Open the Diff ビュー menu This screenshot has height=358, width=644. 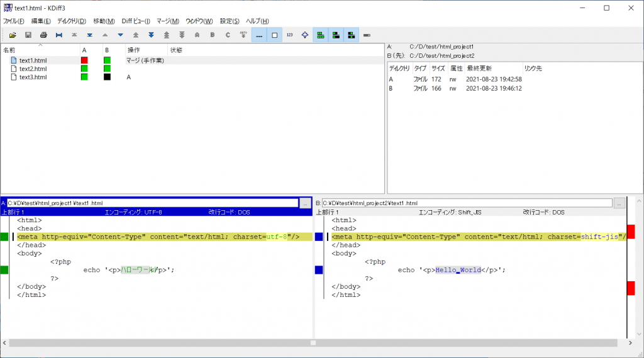click(135, 21)
